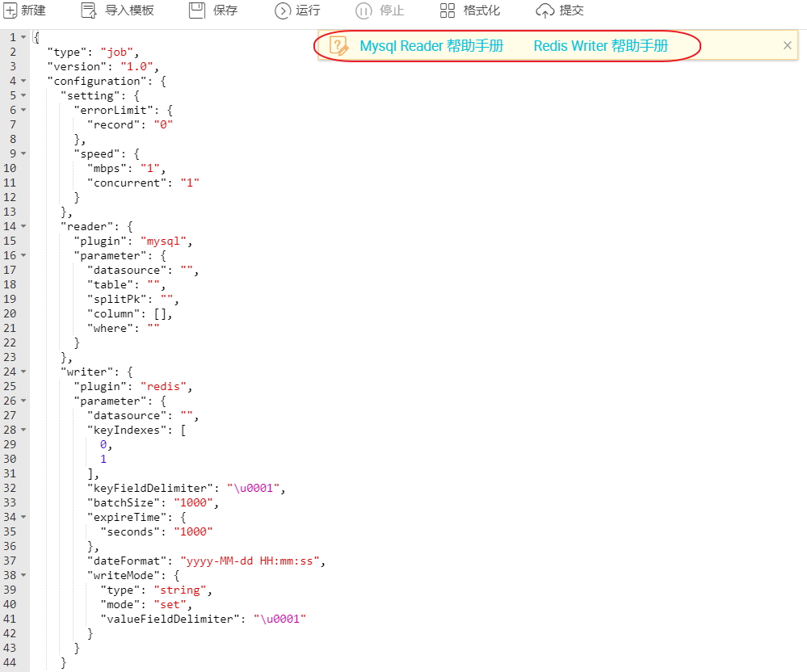Click the "concurrent" key on line 11
Viewport: 807px width, 672px height.
(x=127, y=183)
